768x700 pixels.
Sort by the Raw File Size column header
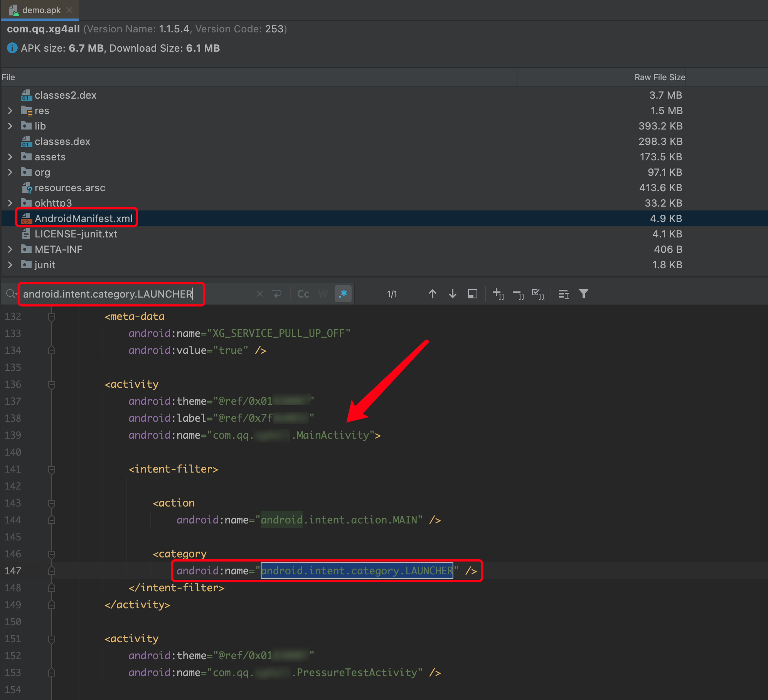(659, 77)
